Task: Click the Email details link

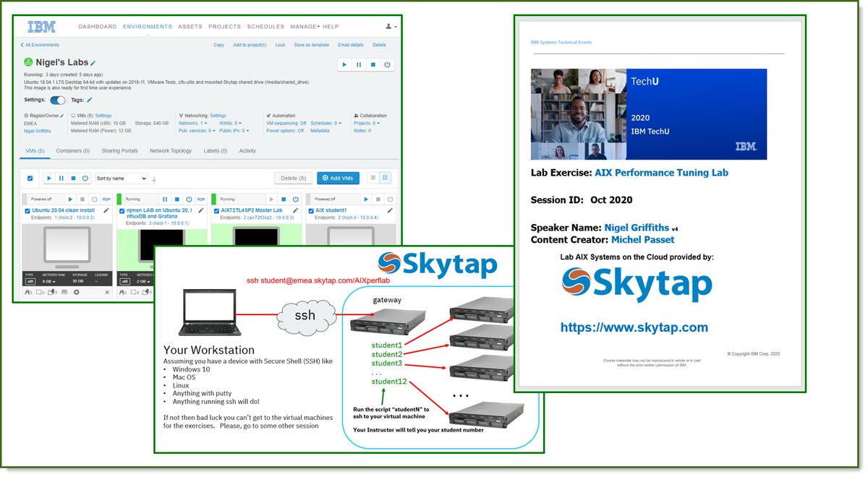Action: [x=351, y=45]
